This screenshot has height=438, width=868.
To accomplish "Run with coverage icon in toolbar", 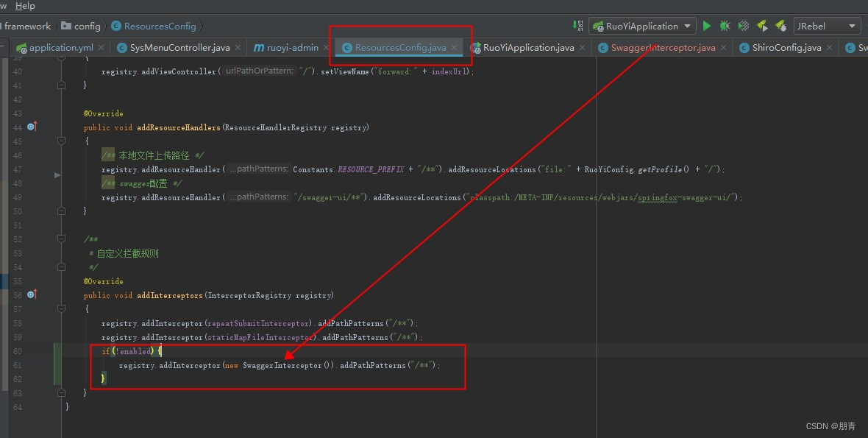I will coord(744,26).
